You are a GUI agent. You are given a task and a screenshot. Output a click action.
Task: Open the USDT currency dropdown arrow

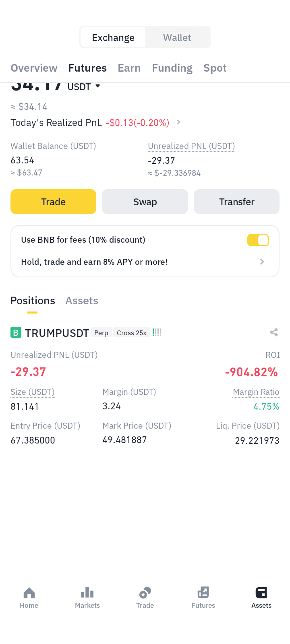(97, 86)
